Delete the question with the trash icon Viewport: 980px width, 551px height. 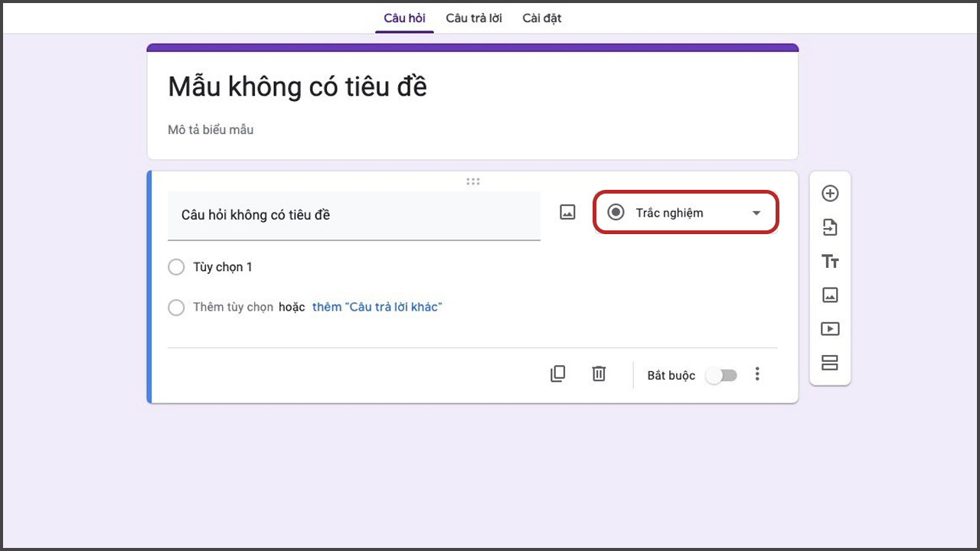click(599, 373)
